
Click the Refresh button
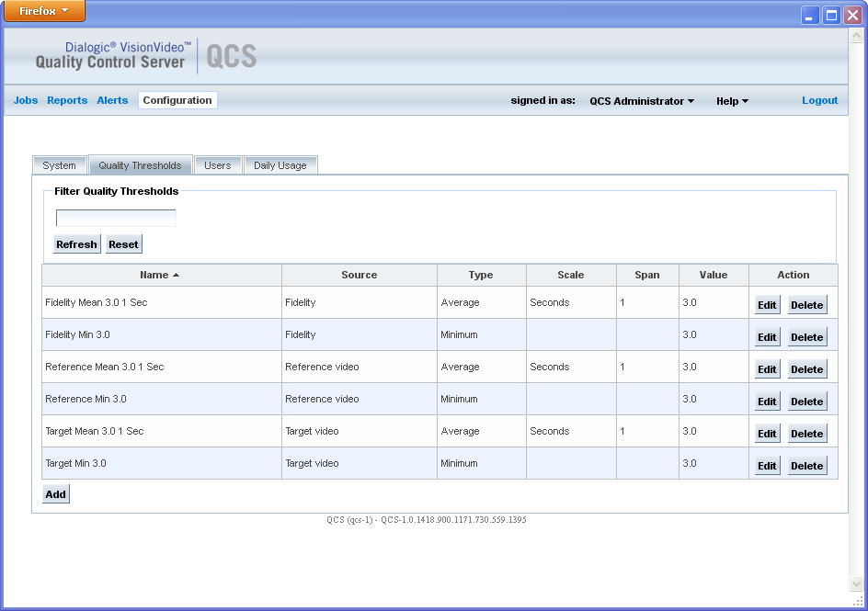[x=76, y=243]
